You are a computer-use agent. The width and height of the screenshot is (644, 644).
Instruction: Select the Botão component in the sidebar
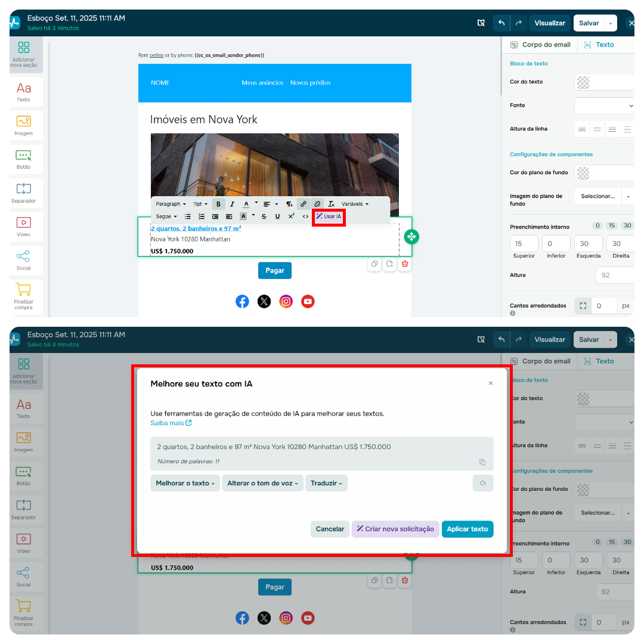point(24,159)
